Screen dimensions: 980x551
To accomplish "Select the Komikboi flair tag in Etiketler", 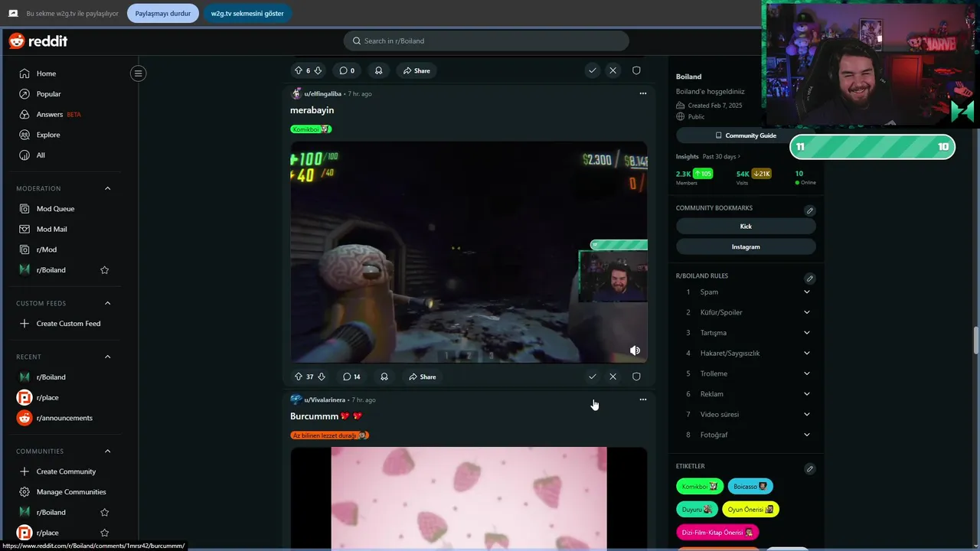I will pos(699,487).
